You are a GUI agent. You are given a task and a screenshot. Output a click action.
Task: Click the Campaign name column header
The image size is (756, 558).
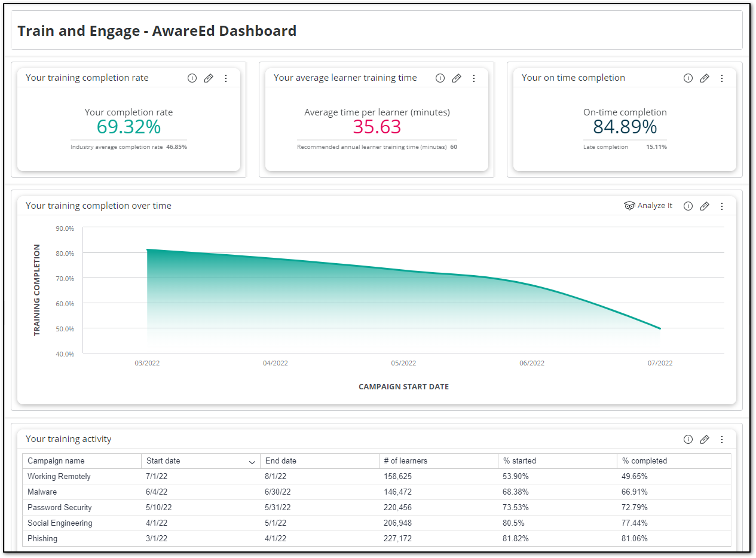tap(57, 461)
